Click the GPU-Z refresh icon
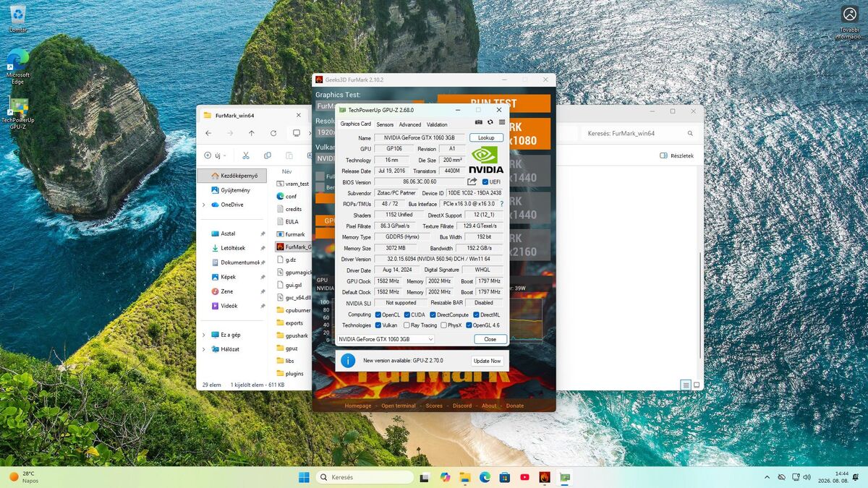Image resolution: width=868 pixels, height=488 pixels. pos(490,122)
